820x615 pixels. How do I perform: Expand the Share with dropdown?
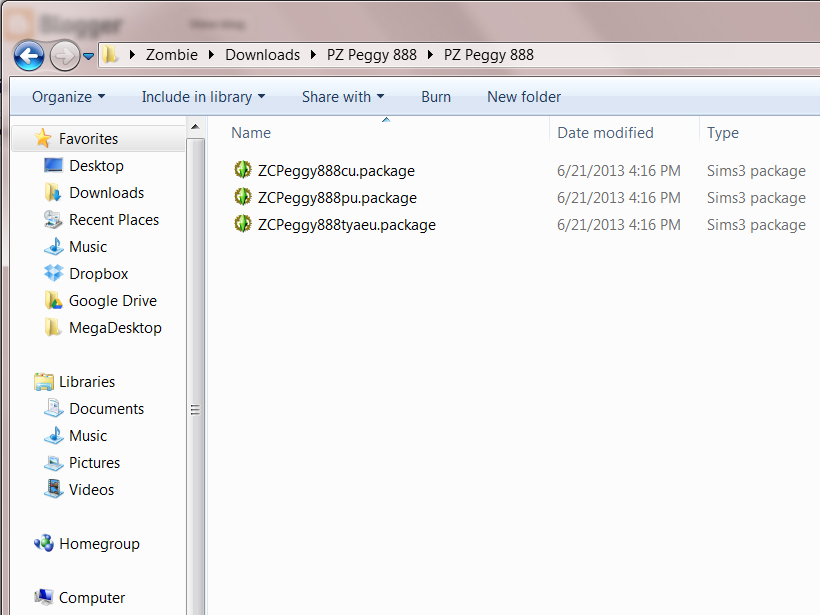pyautogui.click(x=342, y=96)
